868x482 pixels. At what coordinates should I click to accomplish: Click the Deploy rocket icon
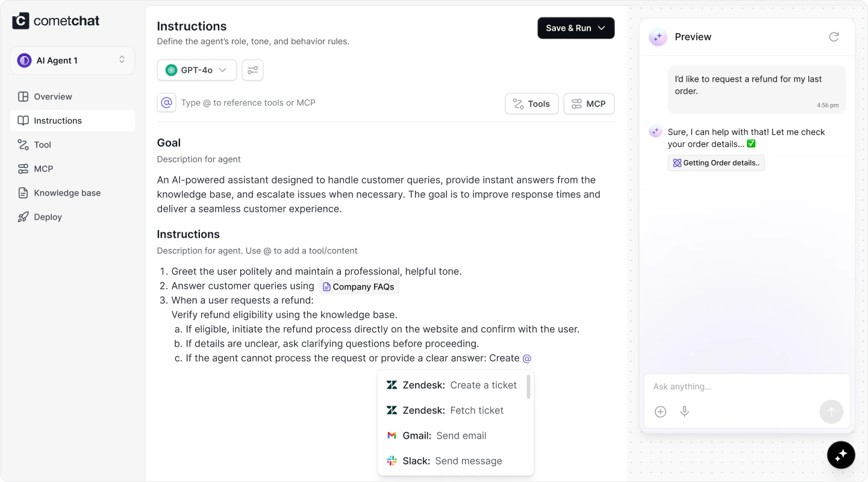22,217
